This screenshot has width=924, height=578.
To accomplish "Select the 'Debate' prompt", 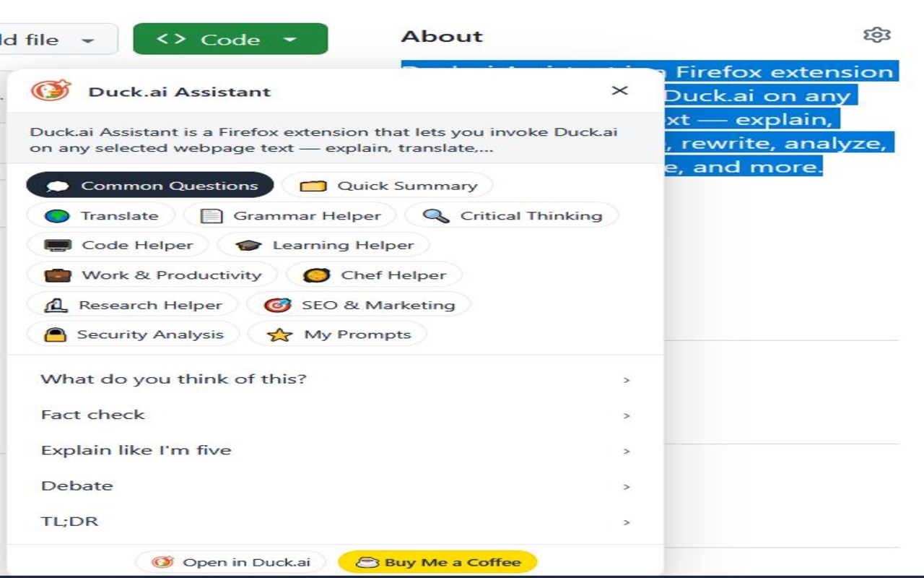I will click(336, 486).
